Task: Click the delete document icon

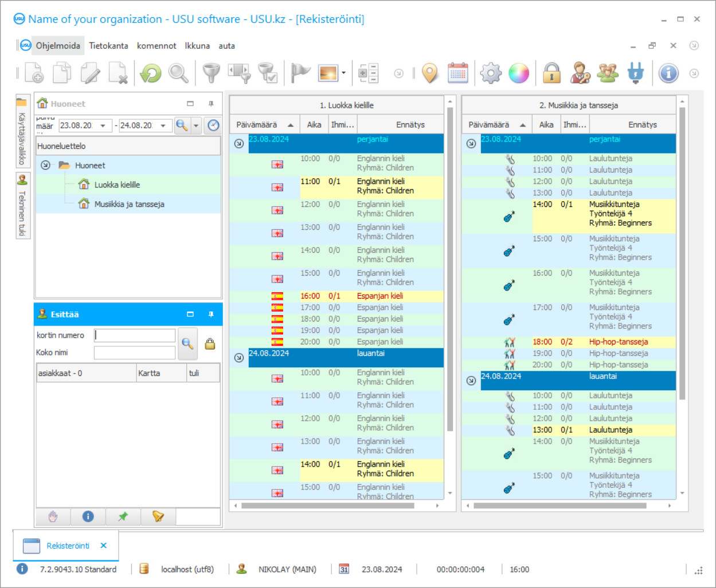Action: (118, 73)
